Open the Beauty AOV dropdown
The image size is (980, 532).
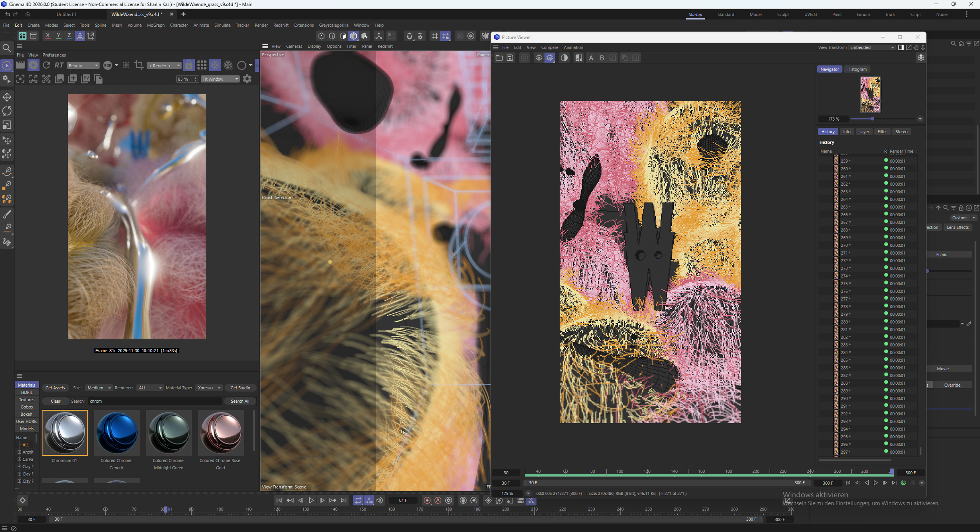coord(83,65)
